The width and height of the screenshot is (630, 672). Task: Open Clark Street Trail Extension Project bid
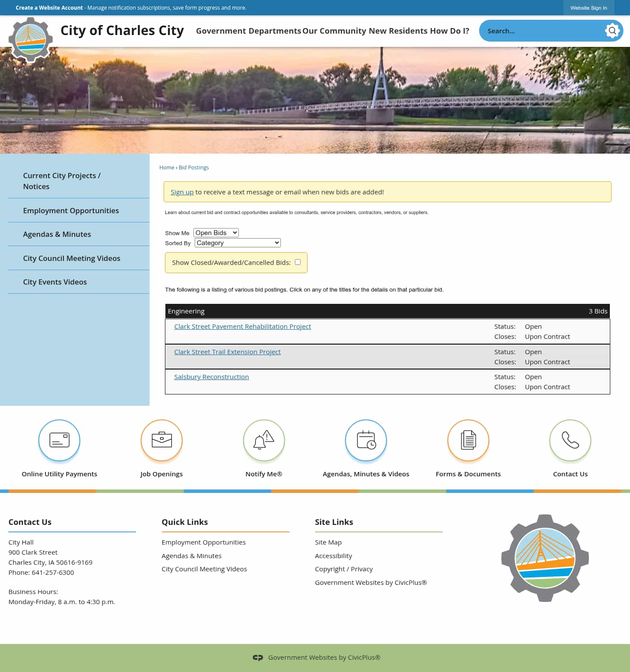227,352
